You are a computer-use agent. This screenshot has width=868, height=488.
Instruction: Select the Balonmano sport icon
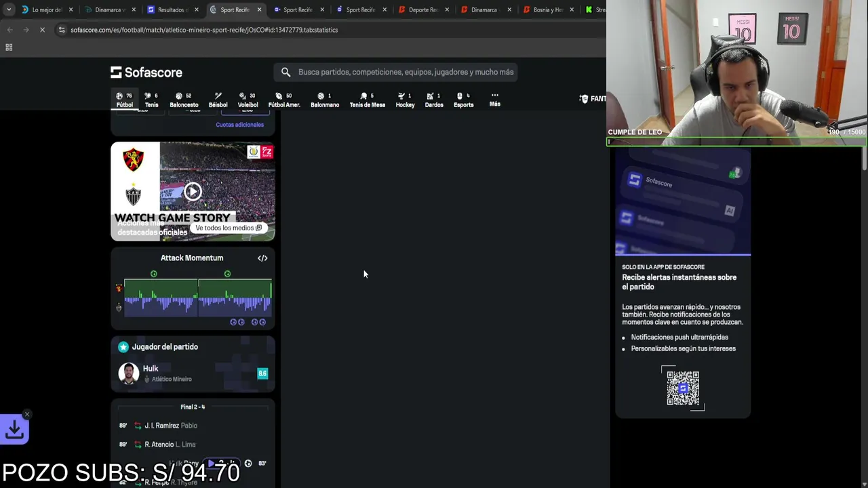(x=325, y=100)
